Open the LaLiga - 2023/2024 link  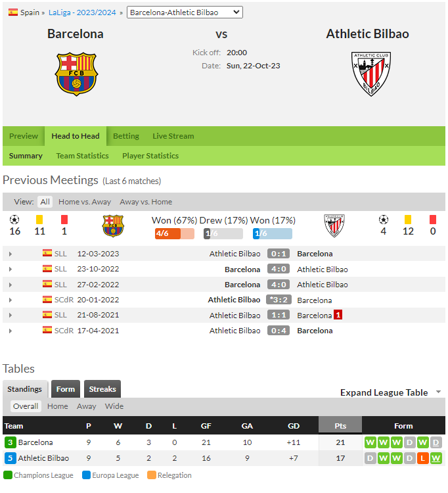(x=82, y=12)
